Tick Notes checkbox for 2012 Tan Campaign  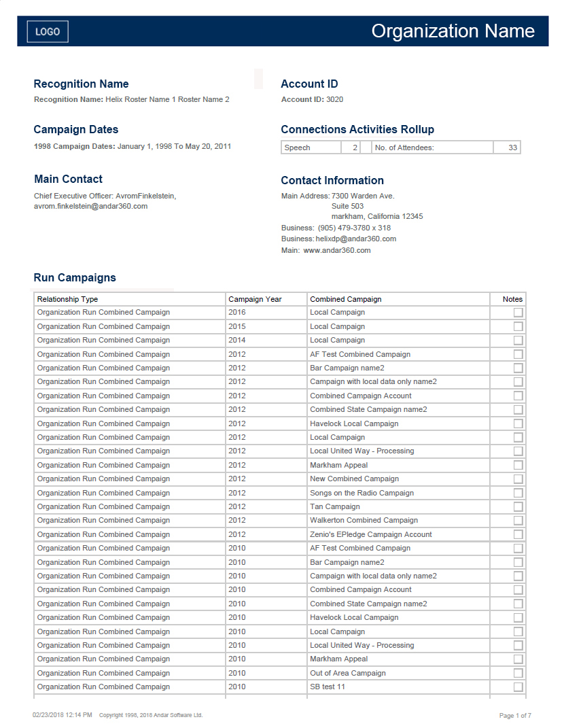coord(518,507)
